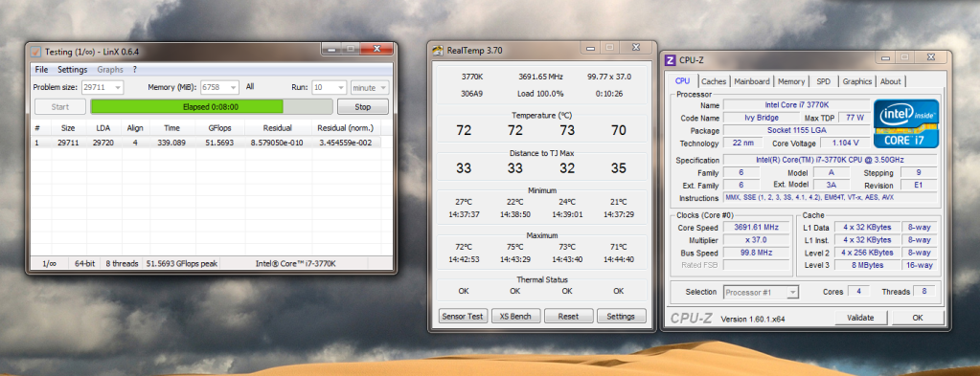The height and width of the screenshot is (376, 980).
Task: Click the 27°C minimum temperature
Action: point(464,202)
